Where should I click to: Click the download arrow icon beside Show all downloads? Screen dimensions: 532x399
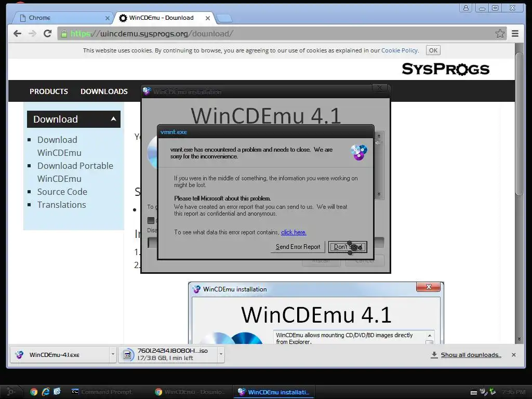tap(434, 355)
